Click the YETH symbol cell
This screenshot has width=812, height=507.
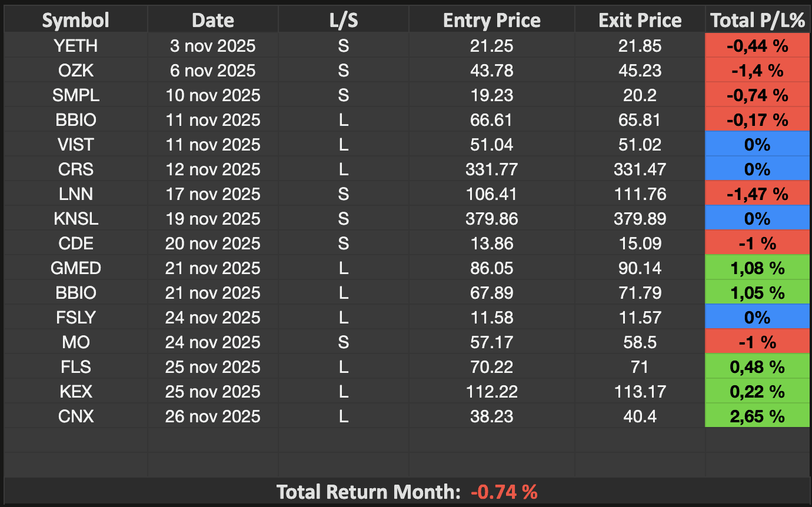[x=75, y=46]
